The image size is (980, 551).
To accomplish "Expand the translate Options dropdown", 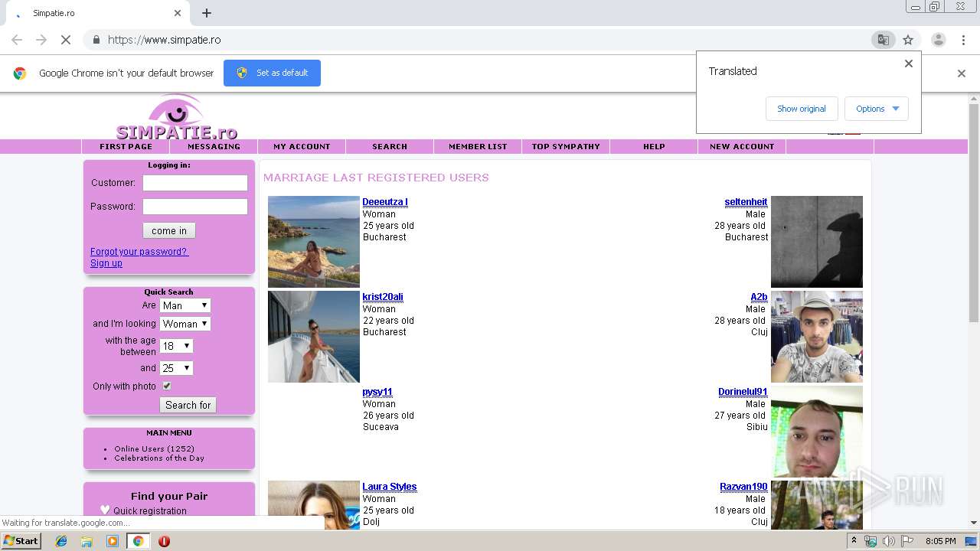I will [877, 109].
